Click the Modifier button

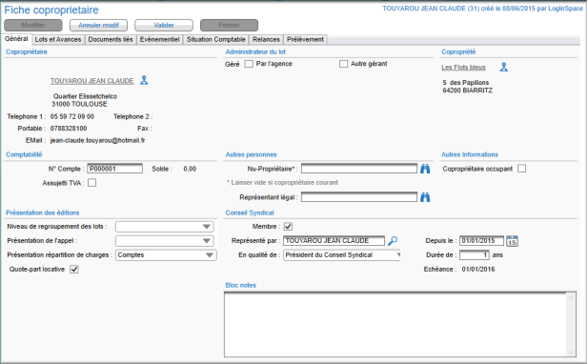click(x=33, y=25)
